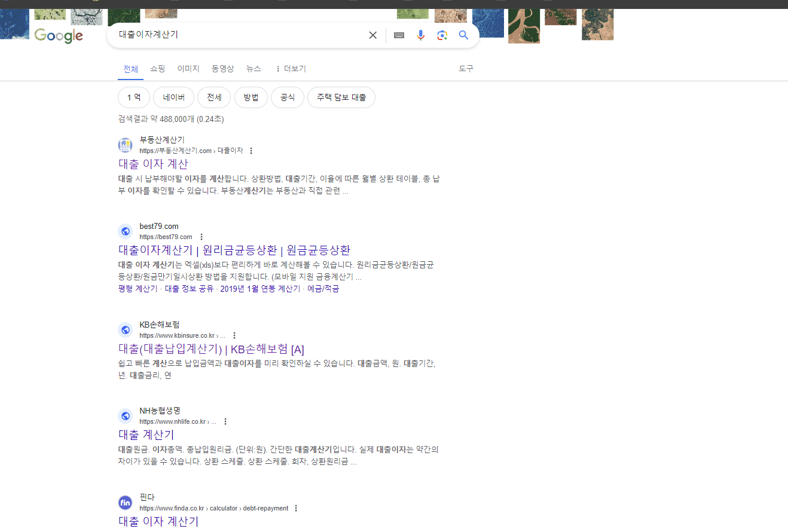The width and height of the screenshot is (788, 532).
Task: Click the site name KB손해보험
Action: pyautogui.click(x=160, y=325)
